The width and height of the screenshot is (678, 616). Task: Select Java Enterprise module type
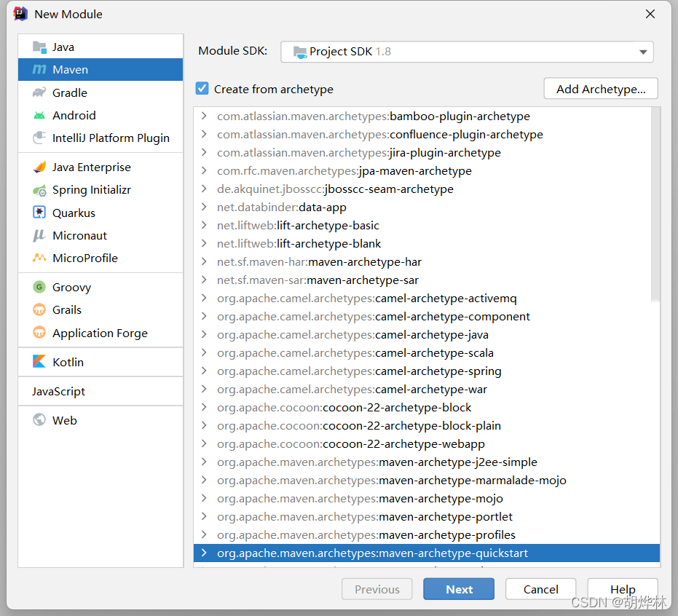tap(100, 167)
